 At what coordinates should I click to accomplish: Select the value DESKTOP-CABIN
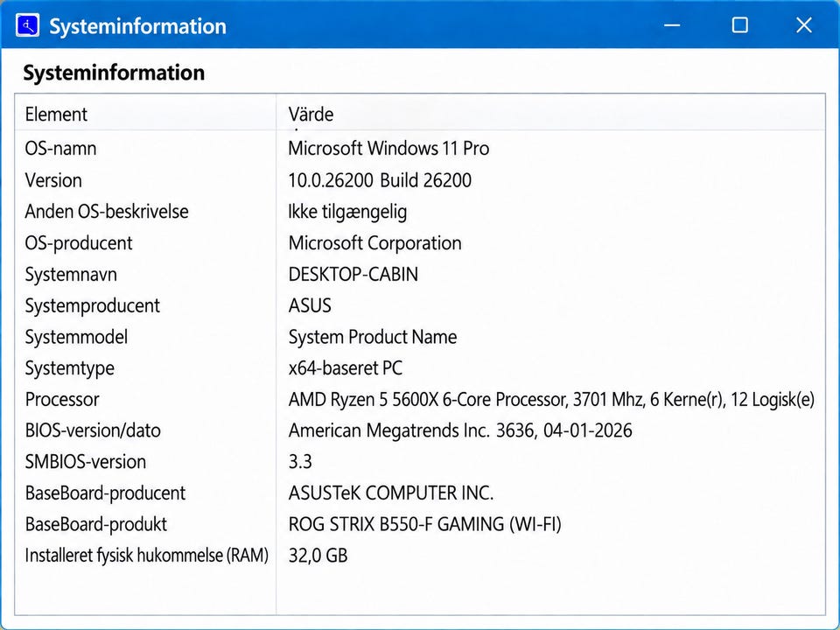[x=353, y=274]
